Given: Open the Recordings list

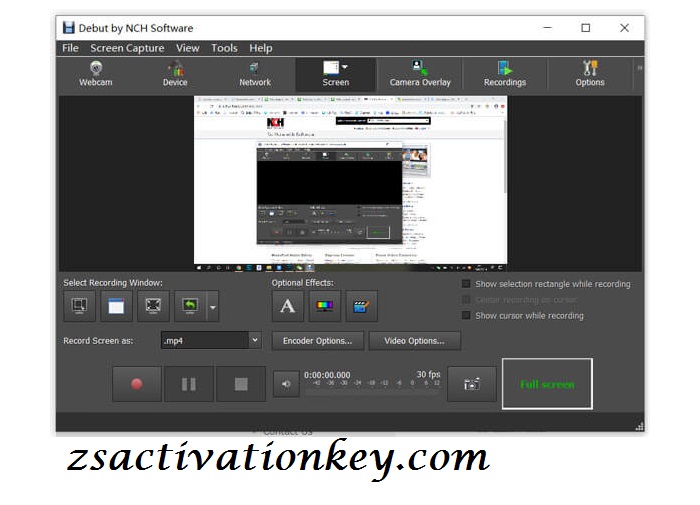Looking at the screenshot, I should (504, 74).
